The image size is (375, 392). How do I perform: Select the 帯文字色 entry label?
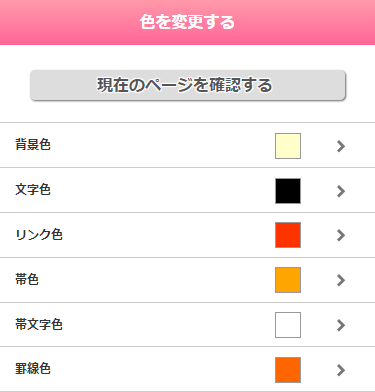coord(39,324)
